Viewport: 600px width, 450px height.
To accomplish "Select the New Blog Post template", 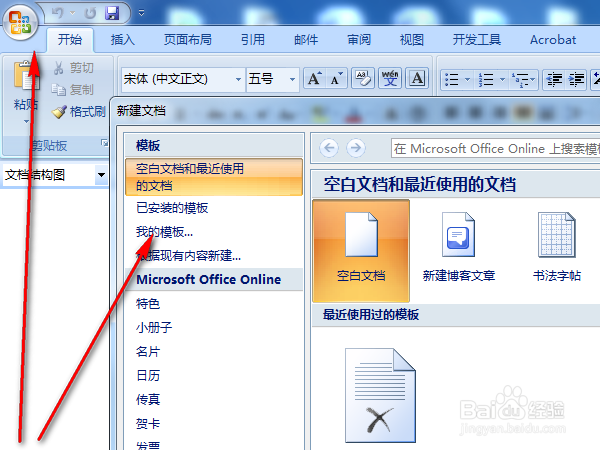I will [458, 248].
